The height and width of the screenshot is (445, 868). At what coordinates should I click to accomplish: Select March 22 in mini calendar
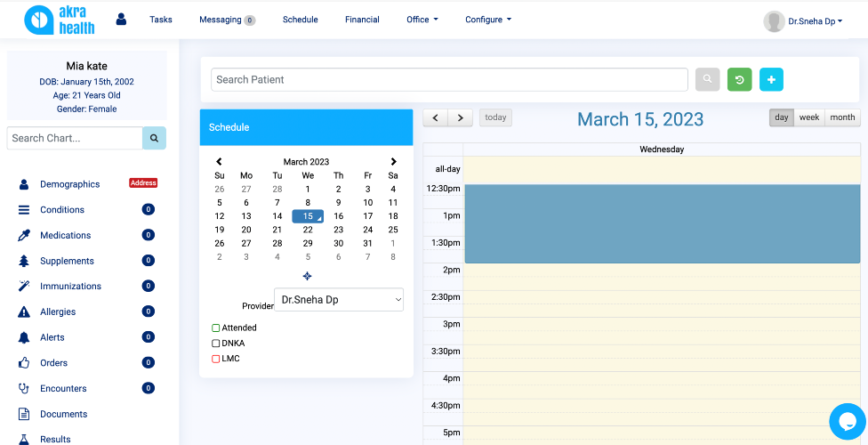(x=308, y=230)
